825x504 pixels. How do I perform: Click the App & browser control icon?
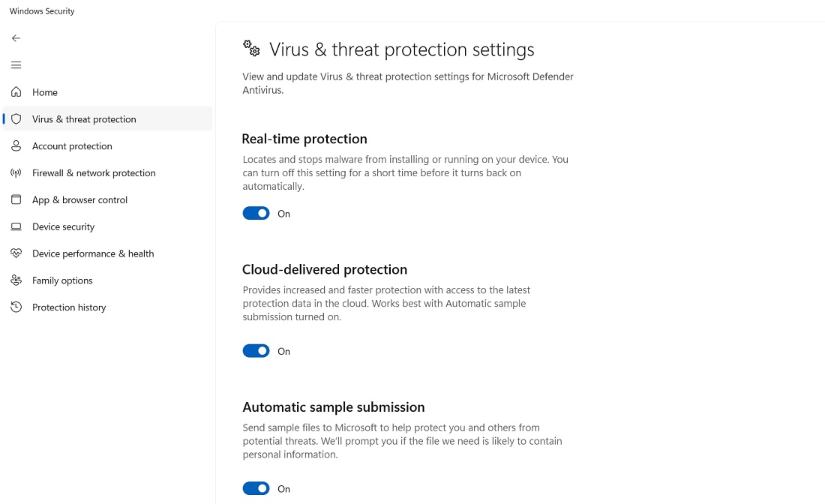click(16, 199)
